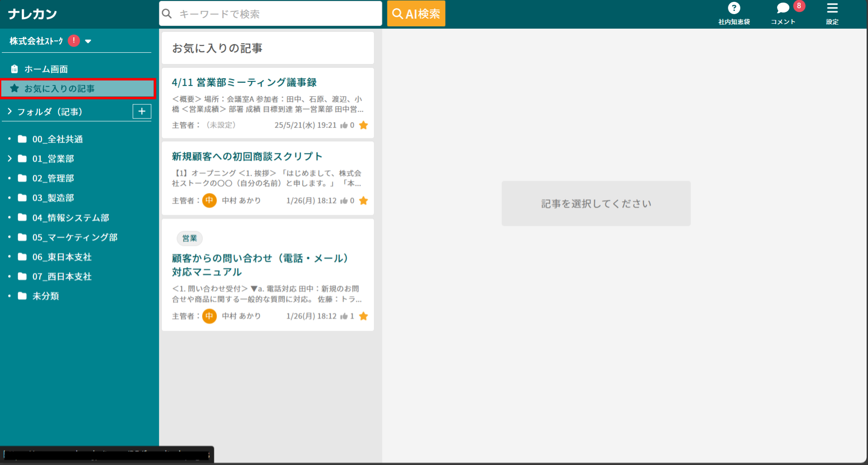Unfavorite the 4/11 営業部ミーティング議事録 article
Screen dimensions: 868x465
(363, 125)
